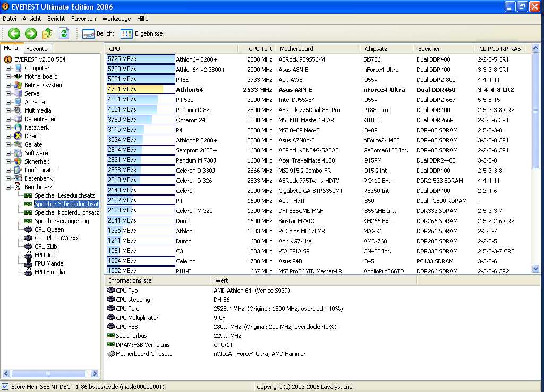Open Speicher Lesedurchsatz benchmark
The image size is (544, 392).
(x=64, y=195)
